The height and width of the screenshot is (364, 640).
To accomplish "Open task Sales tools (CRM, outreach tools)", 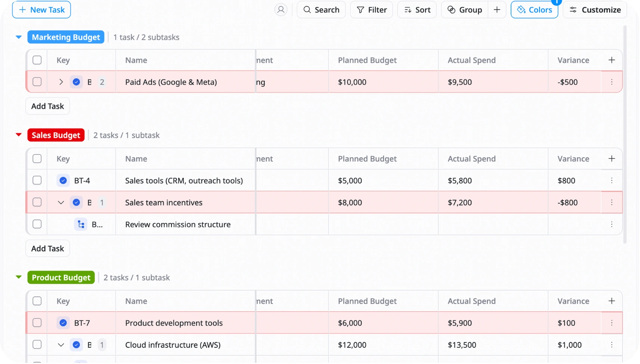I will [184, 181].
